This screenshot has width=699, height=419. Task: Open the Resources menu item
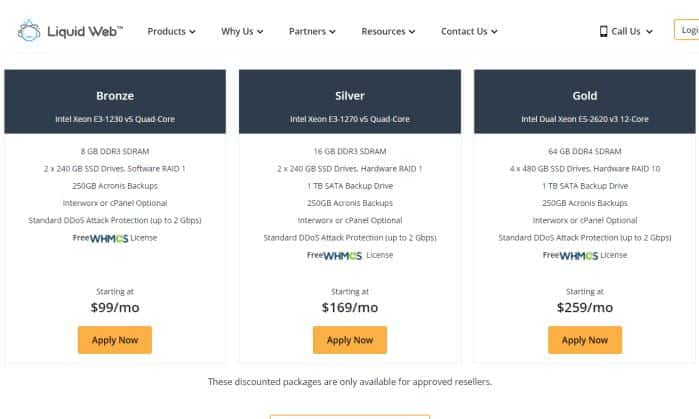pos(383,31)
